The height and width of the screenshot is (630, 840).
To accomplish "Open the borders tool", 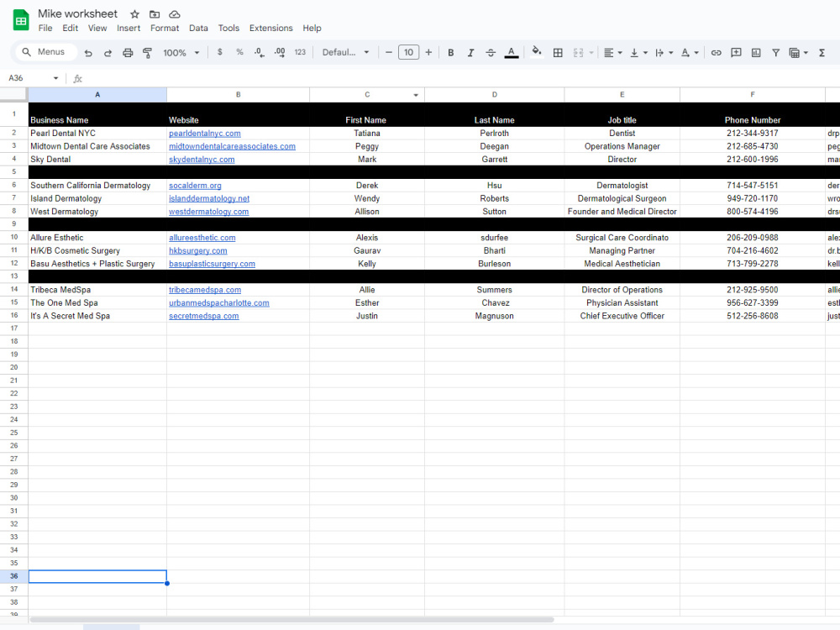I will point(558,52).
